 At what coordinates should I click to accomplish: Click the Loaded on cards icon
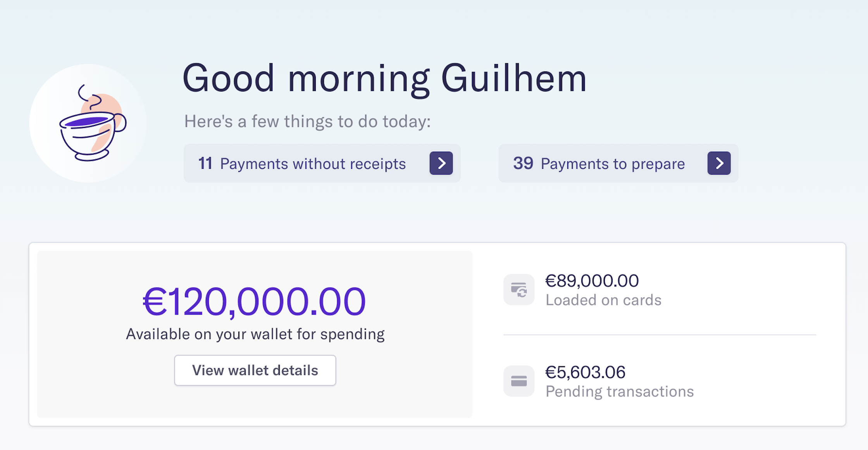click(x=519, y=290)
